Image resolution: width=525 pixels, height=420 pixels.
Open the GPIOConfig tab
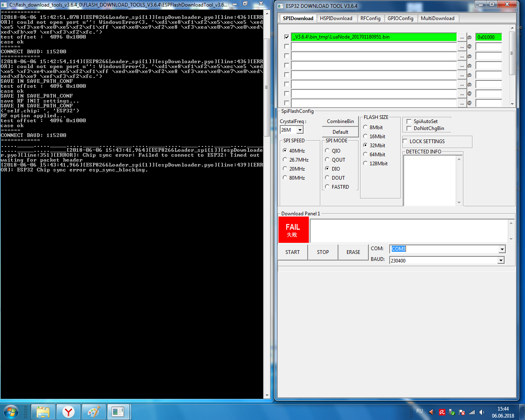point(400,18)
